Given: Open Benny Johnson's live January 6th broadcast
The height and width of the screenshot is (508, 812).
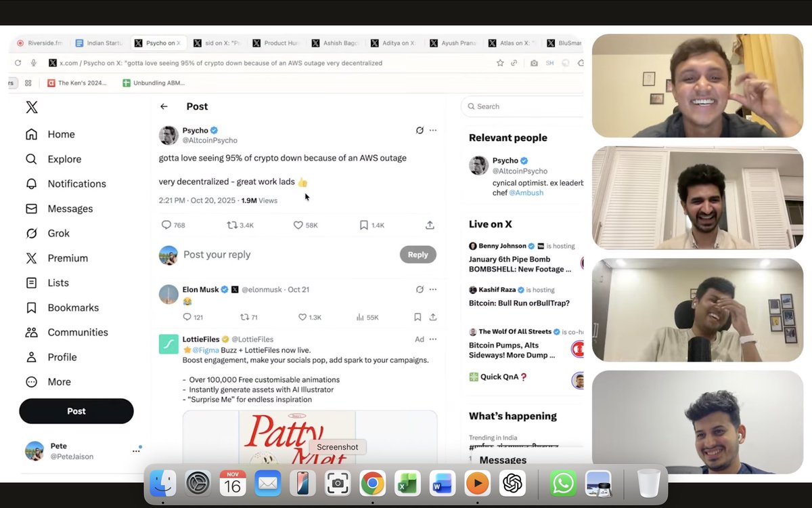Looking at the screenshot, I should [x=520, y=264].
